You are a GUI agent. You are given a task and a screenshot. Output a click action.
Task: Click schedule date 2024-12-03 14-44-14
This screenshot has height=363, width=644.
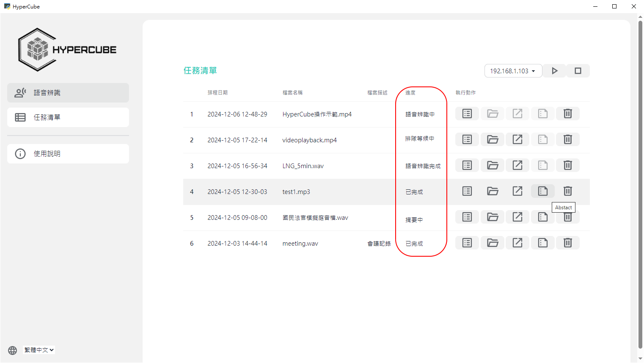[237, 244]
